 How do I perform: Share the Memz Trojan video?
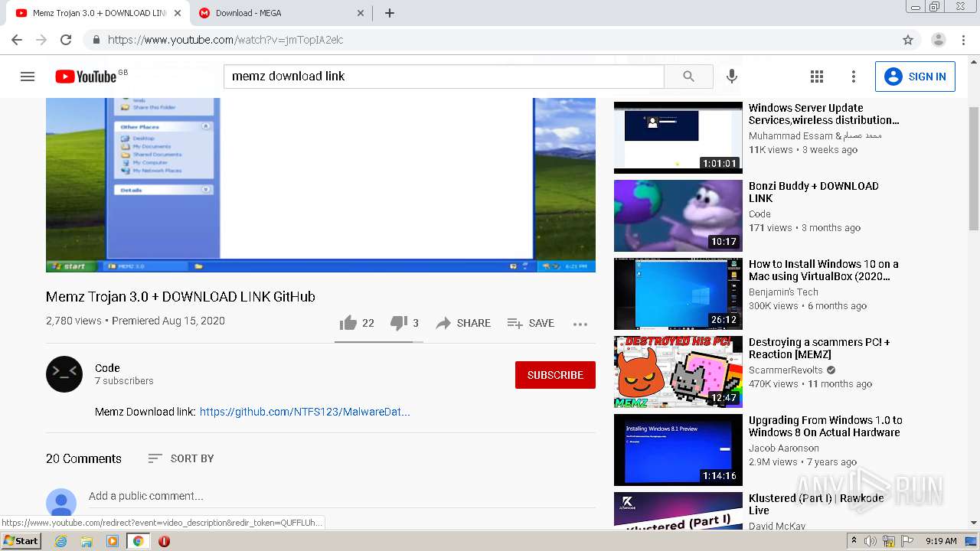(x=463, y=323)
